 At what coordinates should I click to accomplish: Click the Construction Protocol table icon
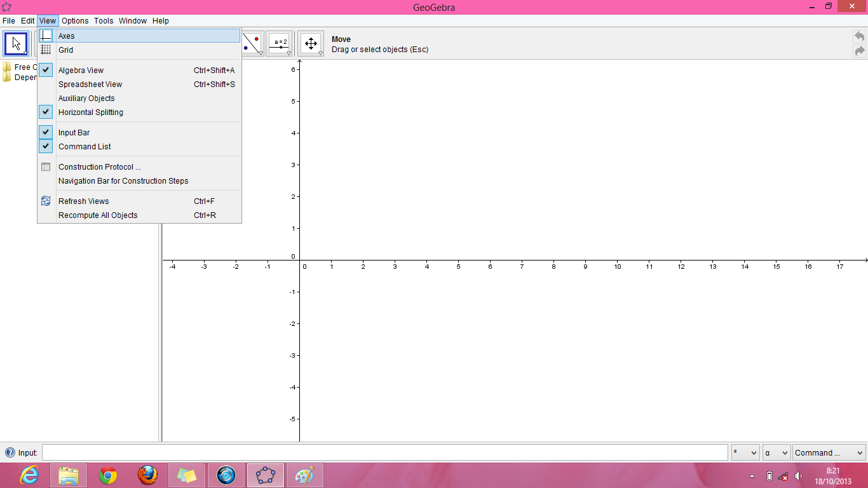pyautogui.click(x=46, y=166)
